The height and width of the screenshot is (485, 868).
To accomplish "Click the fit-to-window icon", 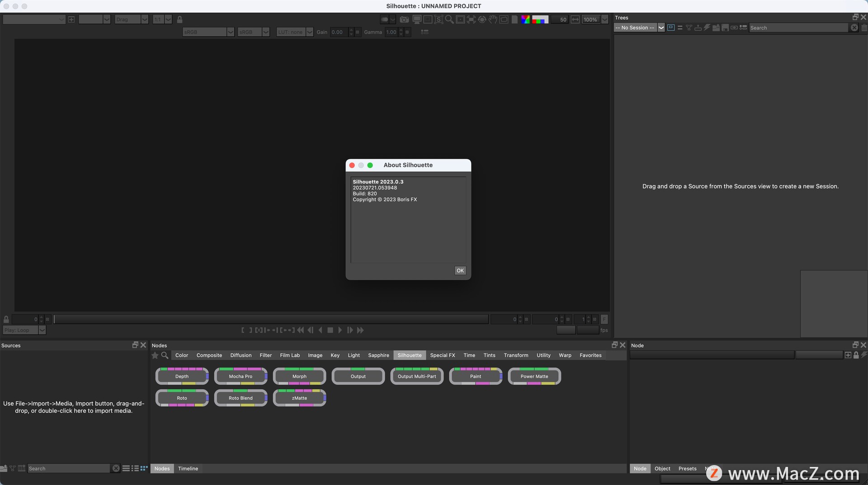I will (x=471, y=19).
